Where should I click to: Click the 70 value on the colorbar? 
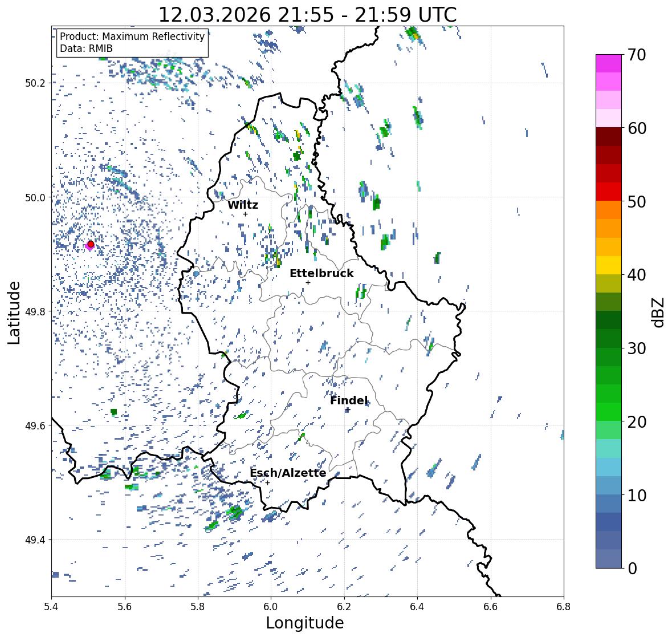tap(637, 55)
